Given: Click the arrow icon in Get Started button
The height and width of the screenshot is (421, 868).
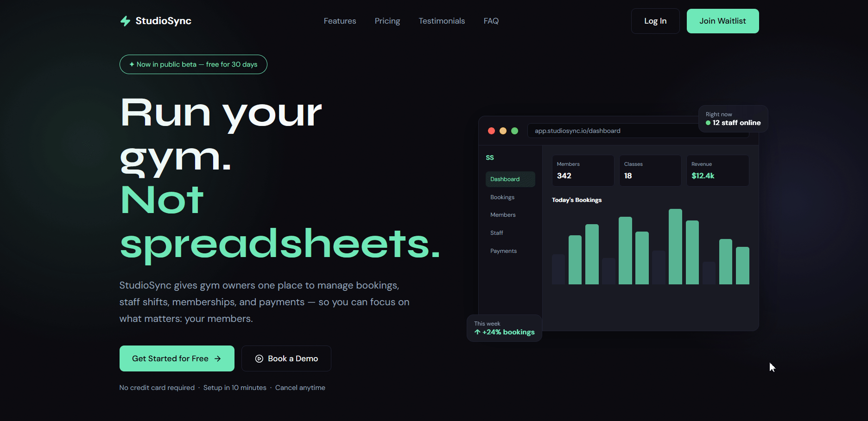Looking at the screenshot, I should click(217, 358).
